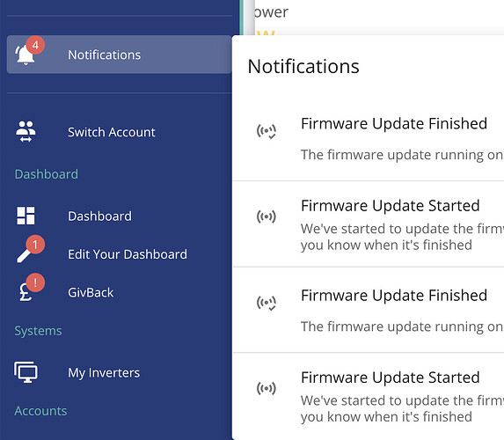Click the notification bell icon

click(x=25, y=55)
